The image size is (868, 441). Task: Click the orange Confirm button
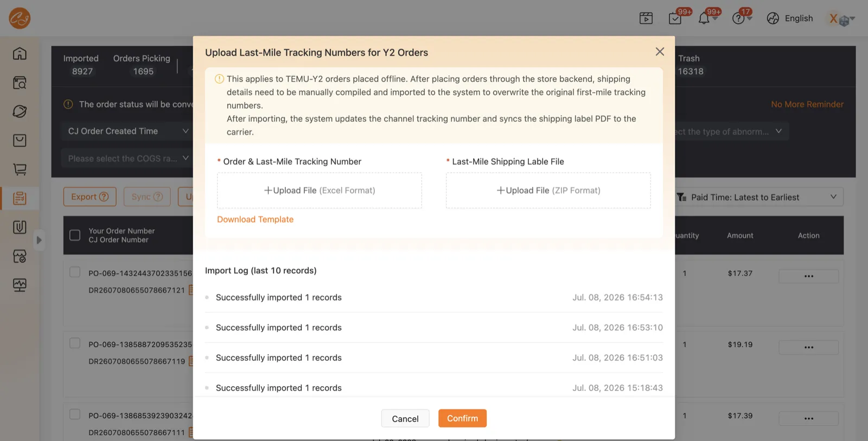tap(462, 418)
